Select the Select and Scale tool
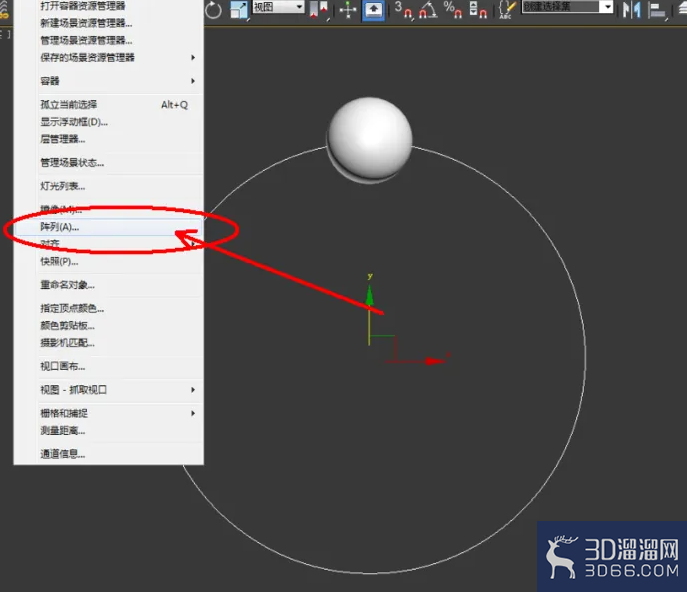Image resolution: width=687 pixels, height=592 pixels. point(239,11)
